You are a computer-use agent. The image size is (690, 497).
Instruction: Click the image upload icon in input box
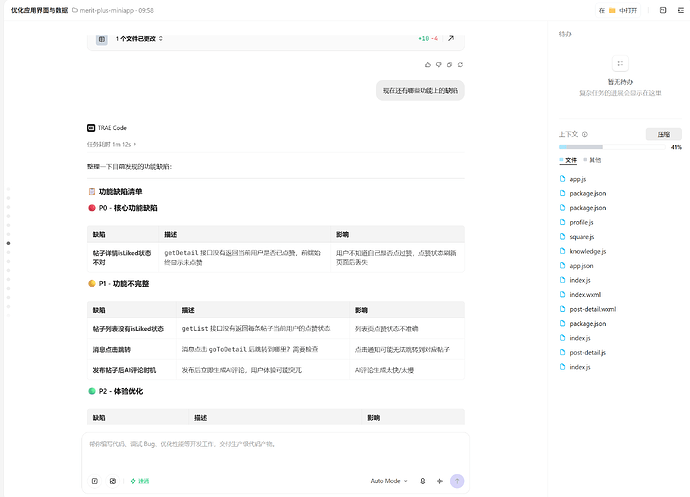pos(113,481)
